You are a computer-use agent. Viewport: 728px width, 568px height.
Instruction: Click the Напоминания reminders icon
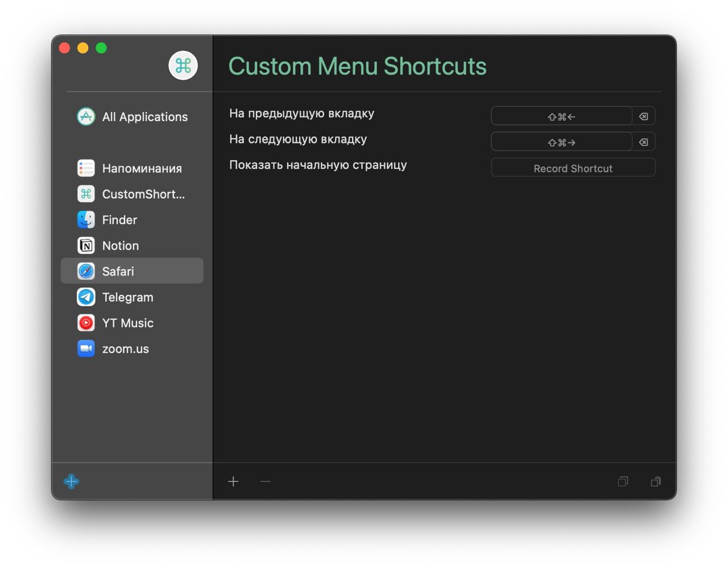coord(86,168)
